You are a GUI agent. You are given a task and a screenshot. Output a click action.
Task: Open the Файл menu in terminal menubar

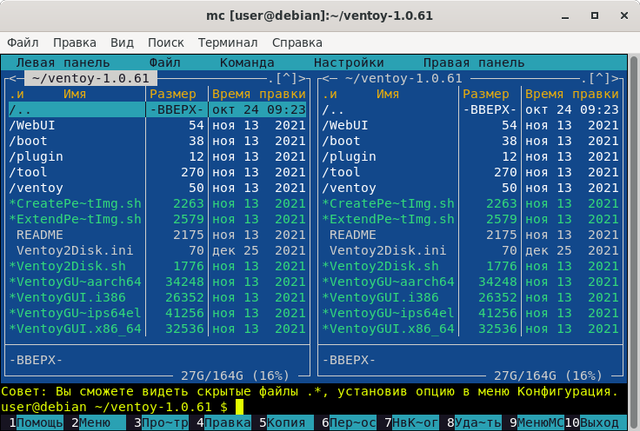[23, 42]
